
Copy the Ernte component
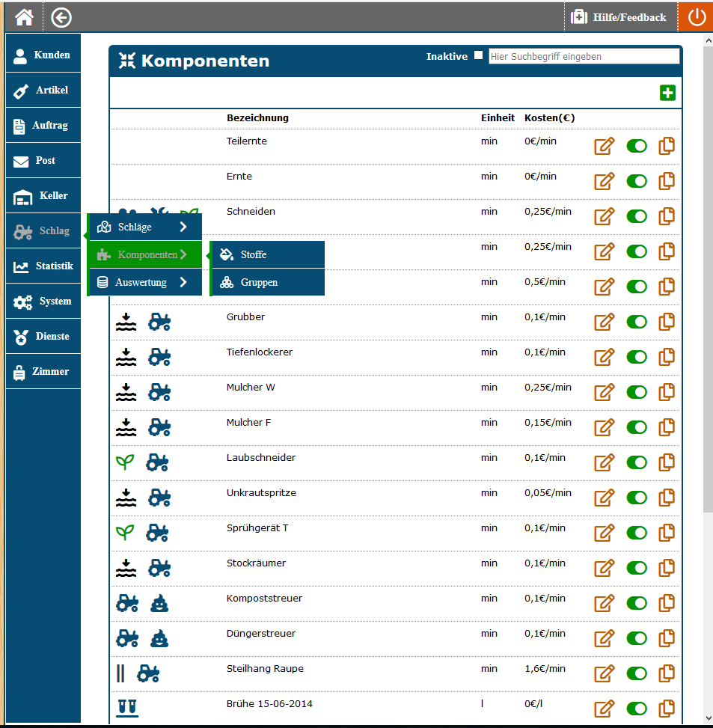(x=667, y=181)
